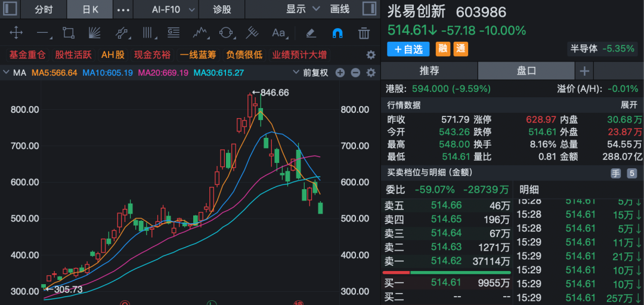
Task: Switch to the 盘口 order book tab
Action: click(527, 70)
